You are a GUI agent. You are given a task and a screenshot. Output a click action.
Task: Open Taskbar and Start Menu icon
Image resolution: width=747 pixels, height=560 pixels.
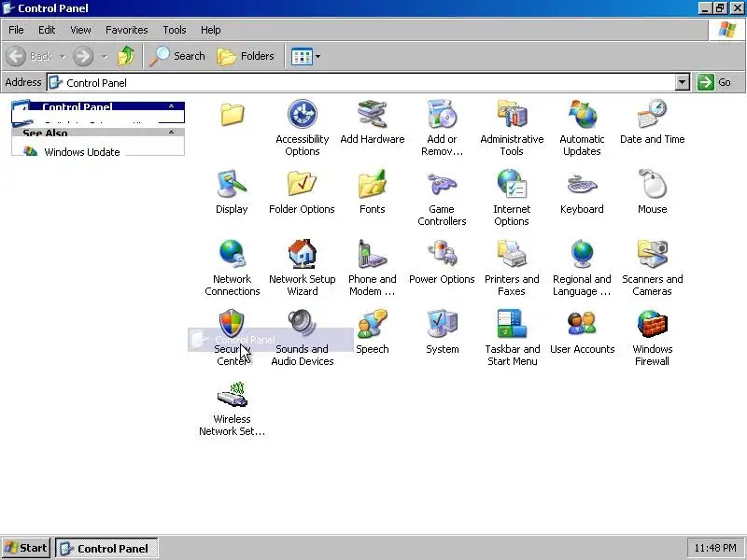coord(512,324)
